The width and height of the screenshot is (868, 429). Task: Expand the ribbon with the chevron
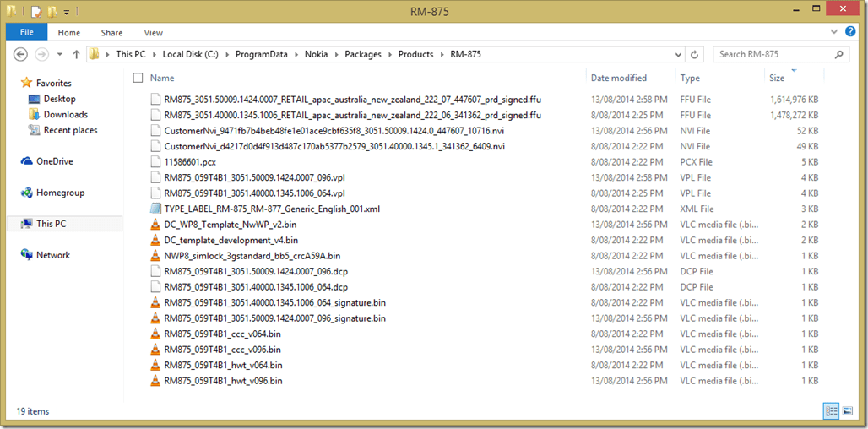click(836, 33)
